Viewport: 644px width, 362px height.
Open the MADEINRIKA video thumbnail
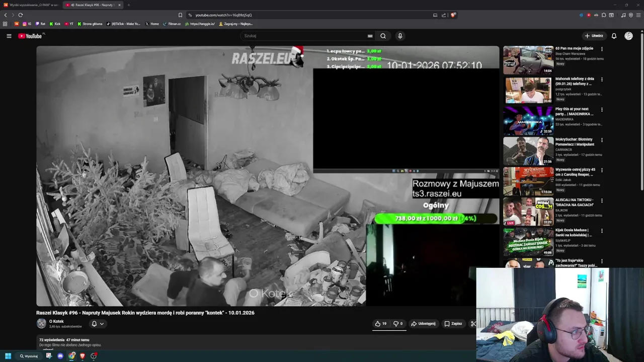point(528,121)
